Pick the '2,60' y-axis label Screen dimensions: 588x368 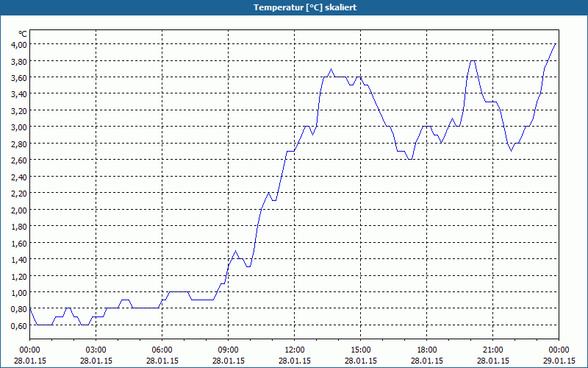(19, 160)
